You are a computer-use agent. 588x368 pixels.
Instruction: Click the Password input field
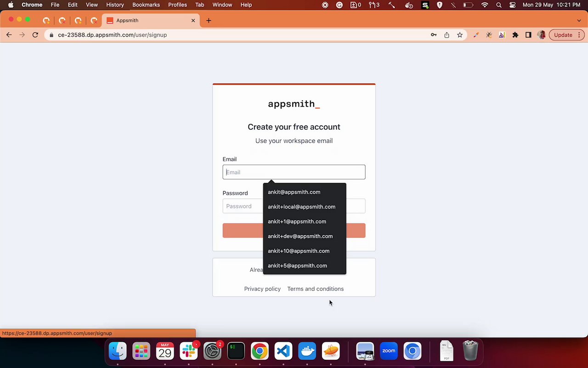tap(294, 206)
